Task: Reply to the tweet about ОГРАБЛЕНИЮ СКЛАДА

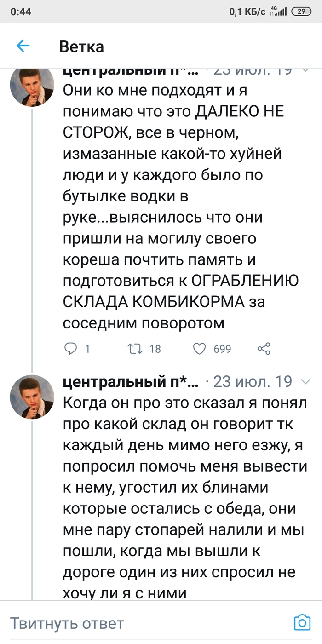Action: [x=70, y=349]
